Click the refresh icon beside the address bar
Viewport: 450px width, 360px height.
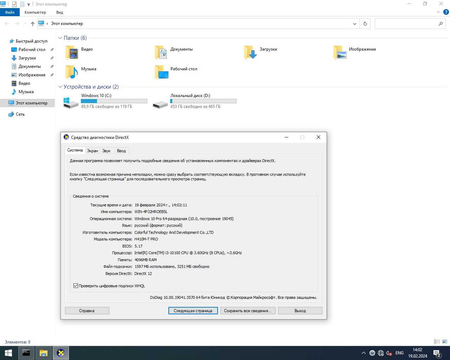[x=365, y=24]
